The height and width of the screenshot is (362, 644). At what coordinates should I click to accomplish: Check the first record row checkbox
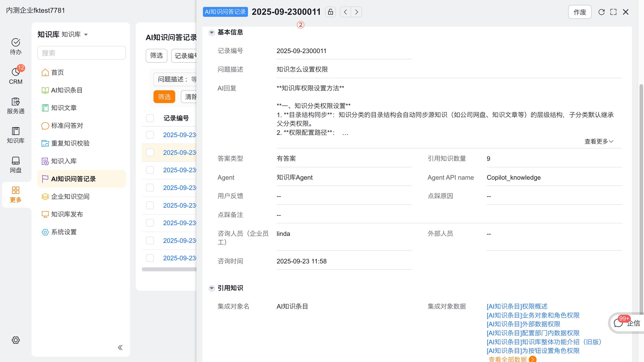(x=150, y=135)
